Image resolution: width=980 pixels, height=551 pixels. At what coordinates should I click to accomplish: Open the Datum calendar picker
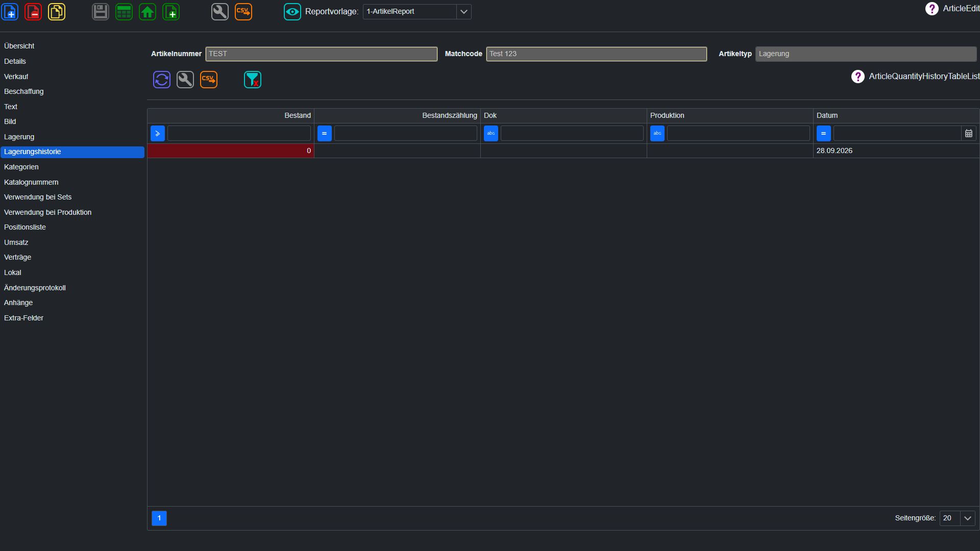tap(969, 134)
